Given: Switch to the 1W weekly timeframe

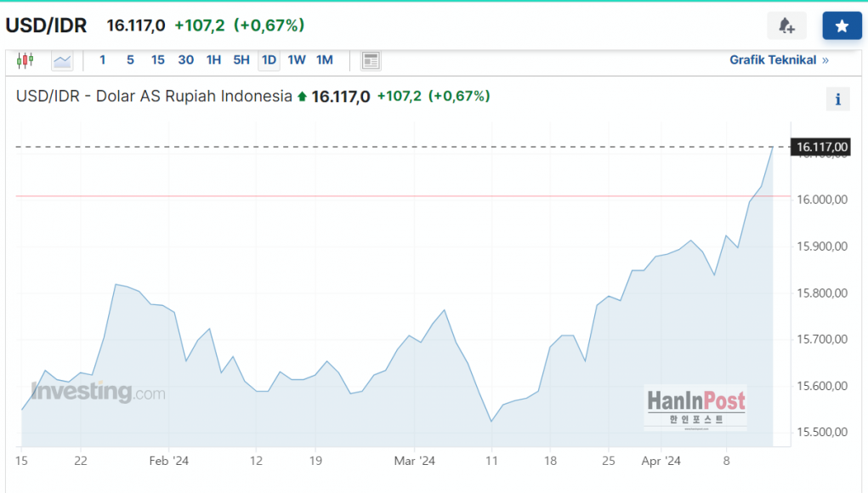Looking at the screenshot, I should (297, 60).
